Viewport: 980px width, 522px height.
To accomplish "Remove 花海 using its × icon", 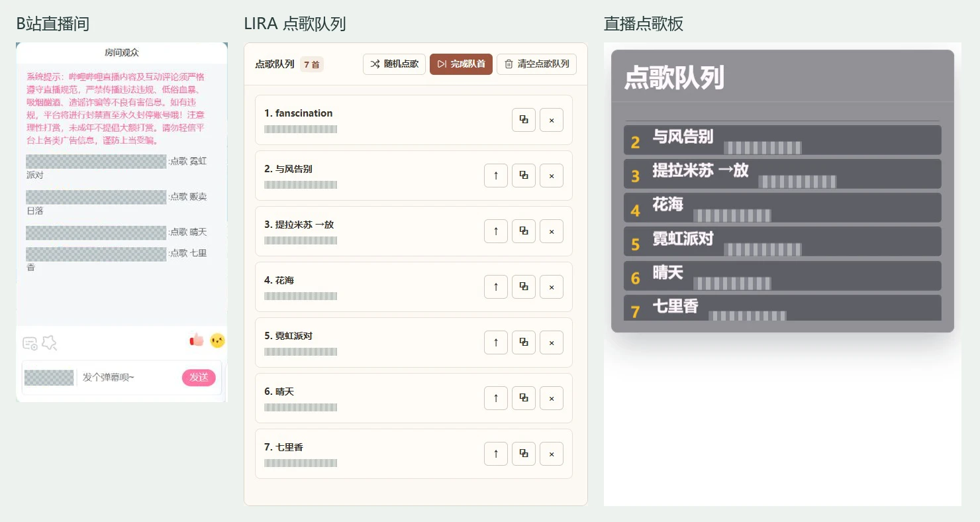I will tap(552, 287).
